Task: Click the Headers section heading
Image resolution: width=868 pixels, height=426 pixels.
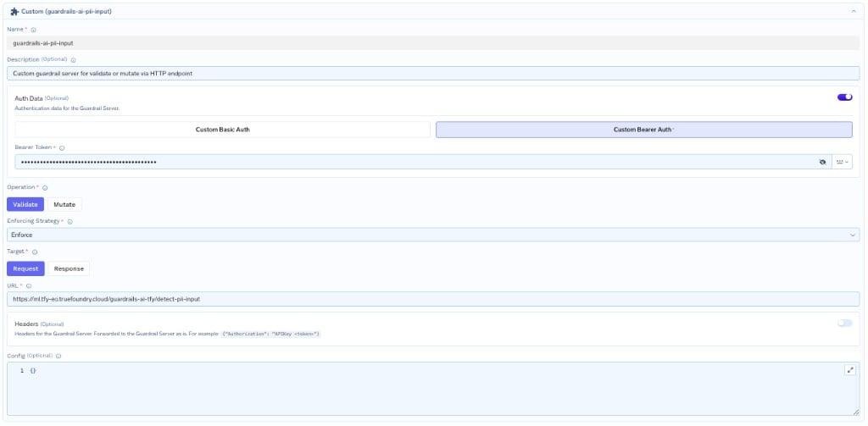Action: pos(26,324)
